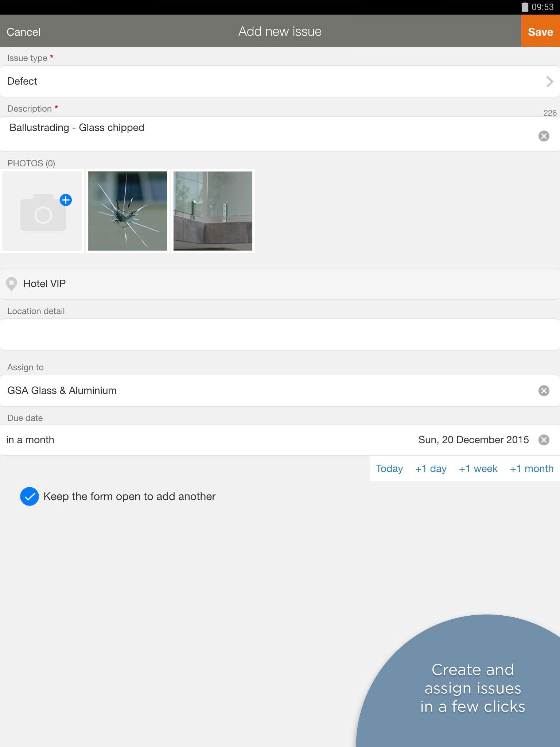560x747 pixels.
Task: Tap the battery icon in the status bar
Action: point(525,7)
